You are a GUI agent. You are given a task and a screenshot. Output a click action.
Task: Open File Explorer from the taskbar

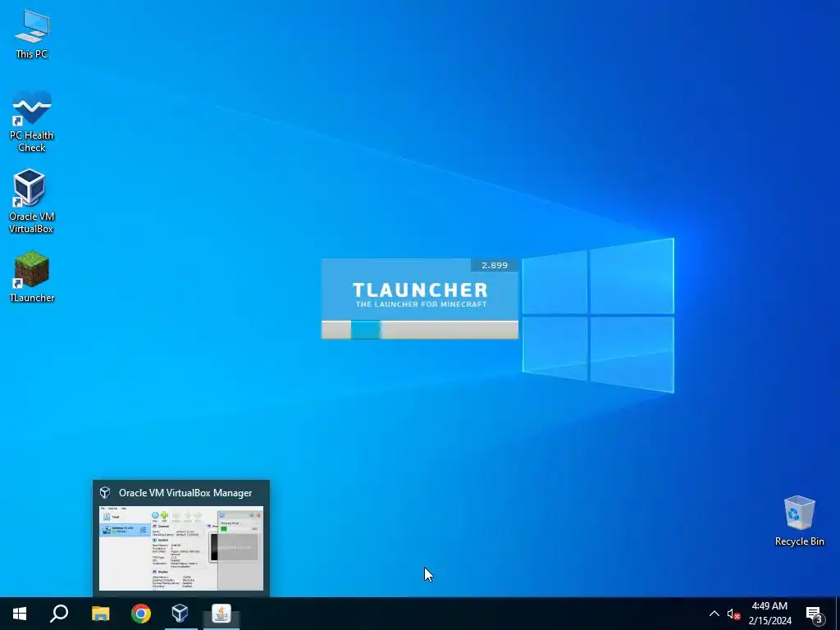pos(100,614)
